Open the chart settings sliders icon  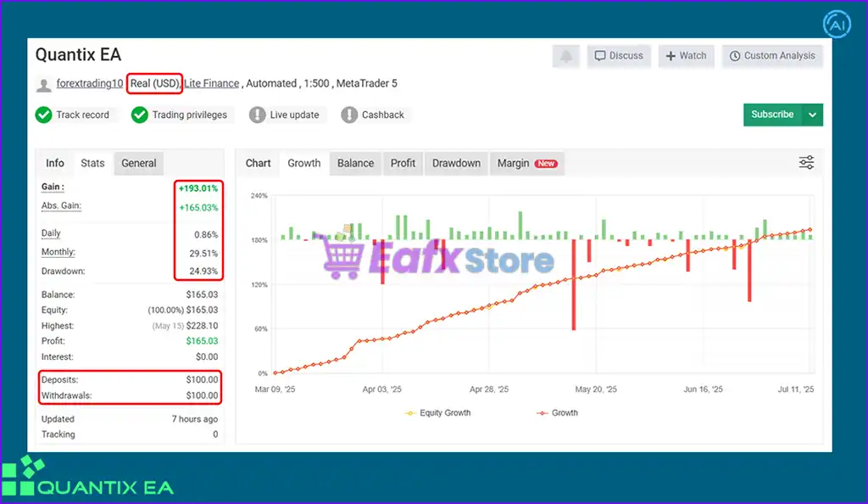[807, 162]
